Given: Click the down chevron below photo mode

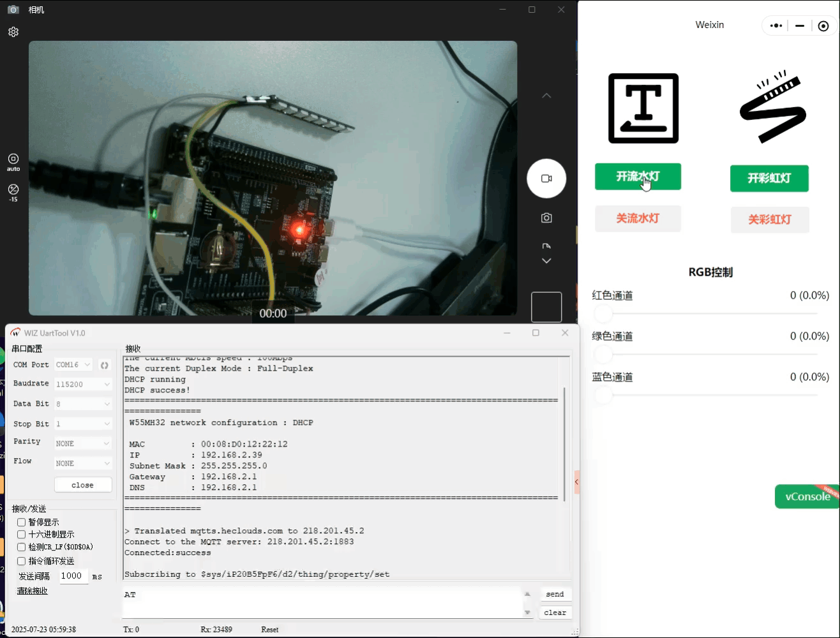Looking at the screenshot, I should (x=546, y=261).
